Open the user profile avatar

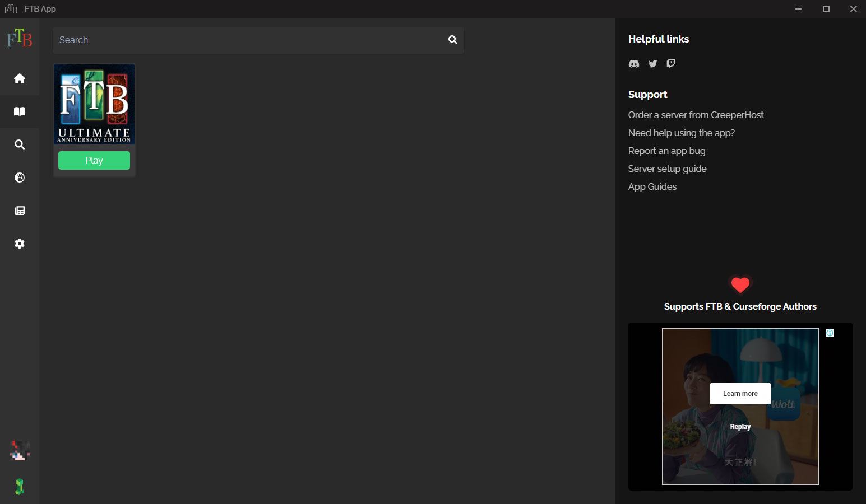(20, 450)
